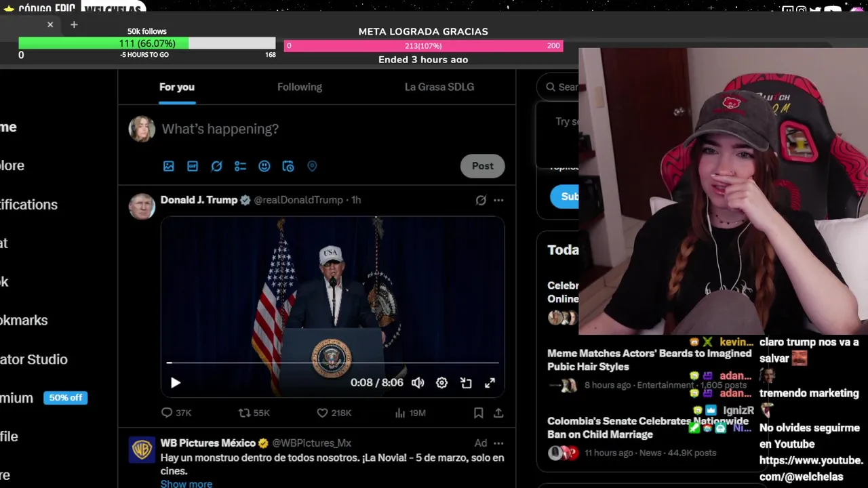Switch to the For you tab
The image size is (868, 488).
(177, 87)
